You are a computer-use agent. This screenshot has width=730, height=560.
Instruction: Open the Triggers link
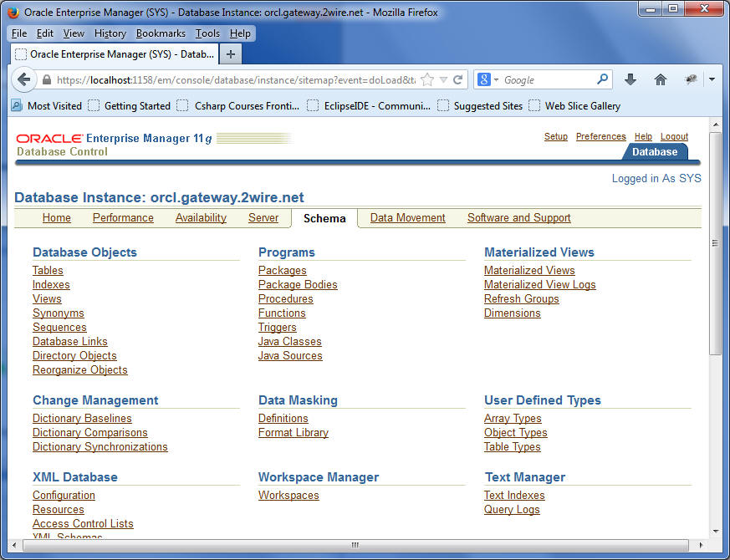coord(277,328)
